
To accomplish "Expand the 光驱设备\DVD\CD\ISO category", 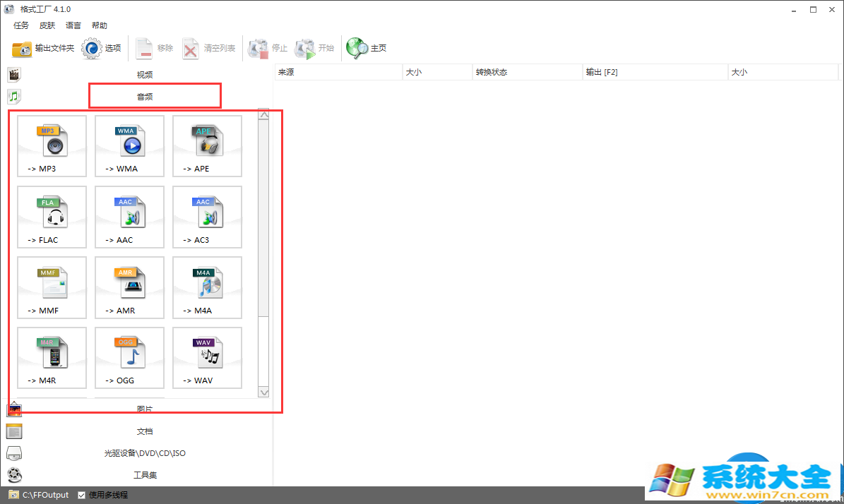I will point(144,453).
